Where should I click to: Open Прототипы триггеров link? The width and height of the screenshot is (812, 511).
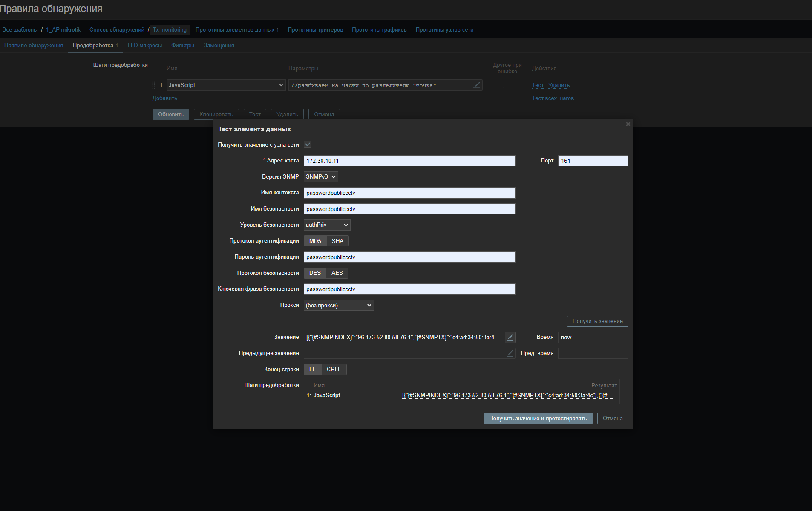315,30
